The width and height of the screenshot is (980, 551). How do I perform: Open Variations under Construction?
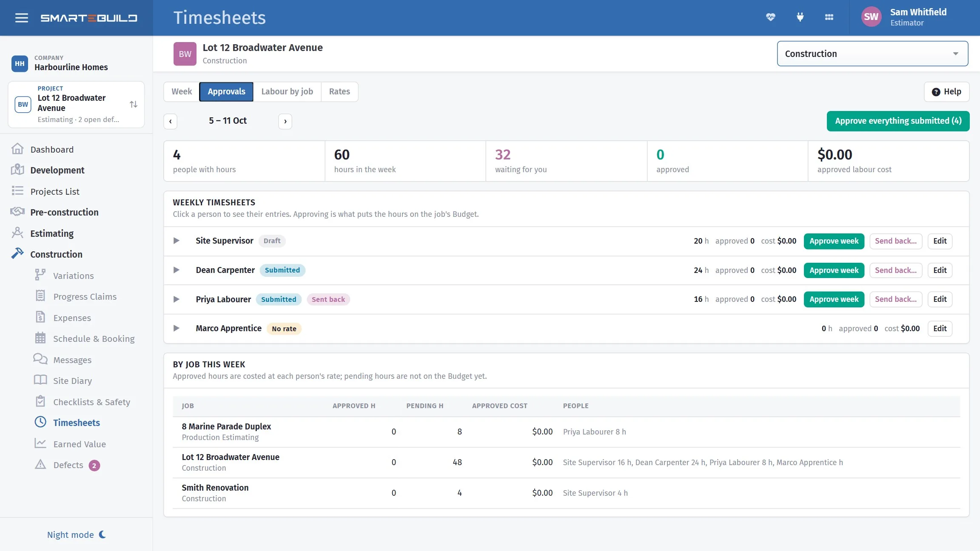point(73,275)
